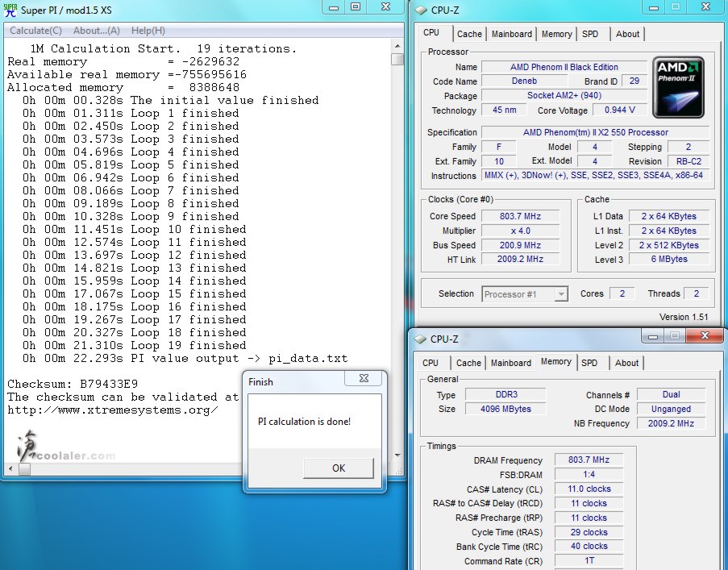Image resolution: width=728 pixels, height=570 pixels.
Task: Close the upper CPU-Z window
Action: point(705,7)
